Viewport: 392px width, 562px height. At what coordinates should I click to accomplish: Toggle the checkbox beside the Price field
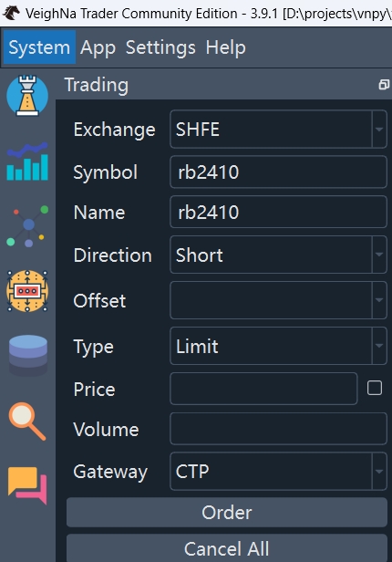click(x=375, y=388)
